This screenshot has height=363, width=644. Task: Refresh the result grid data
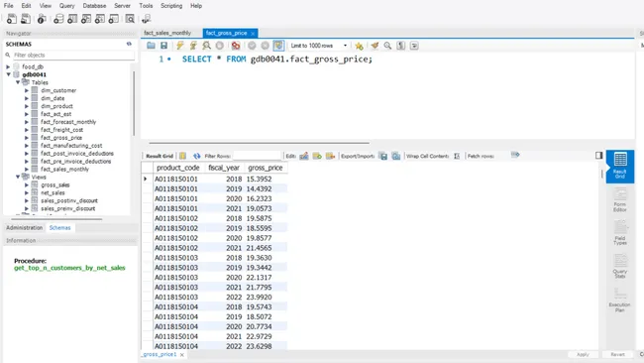pos(197,156)
